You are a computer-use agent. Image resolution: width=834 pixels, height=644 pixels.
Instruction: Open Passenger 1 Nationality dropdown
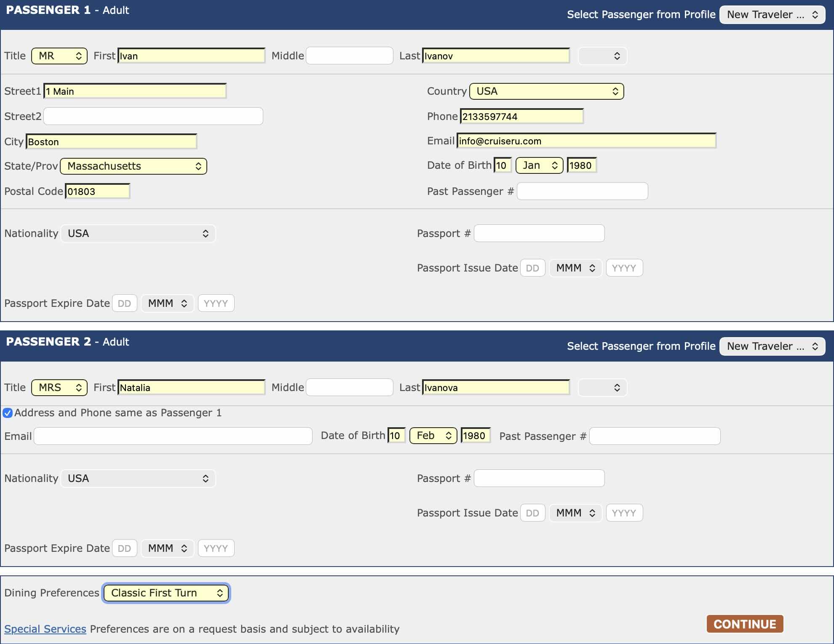point(138,234)
